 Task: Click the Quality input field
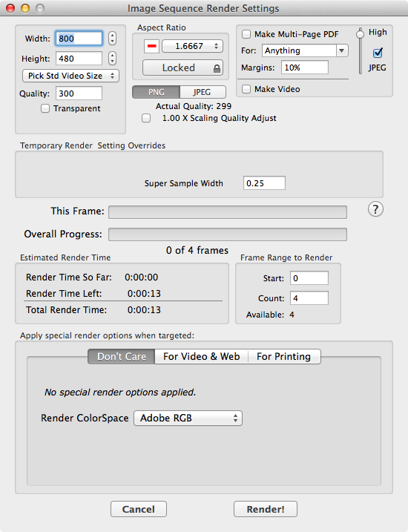[x=79, y=93]
